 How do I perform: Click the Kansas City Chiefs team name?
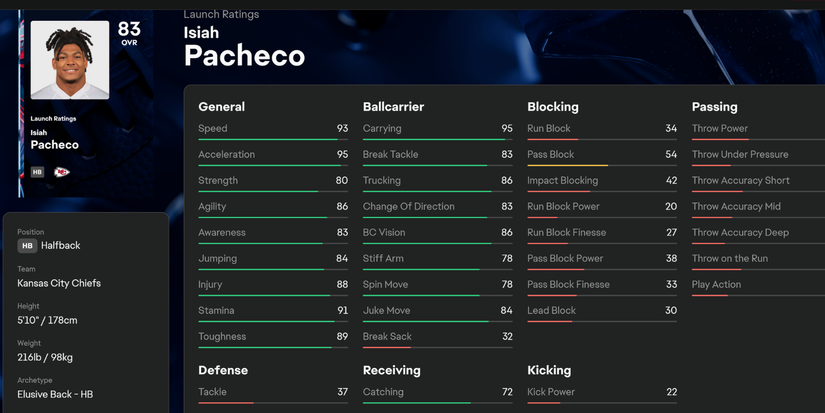pyautogui.click(x=59, y=283)
